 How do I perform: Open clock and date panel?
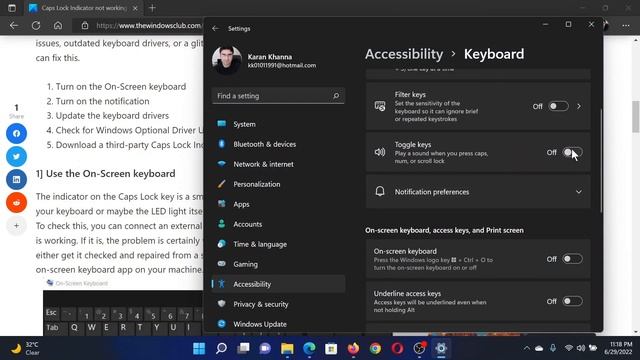point(618,348)
